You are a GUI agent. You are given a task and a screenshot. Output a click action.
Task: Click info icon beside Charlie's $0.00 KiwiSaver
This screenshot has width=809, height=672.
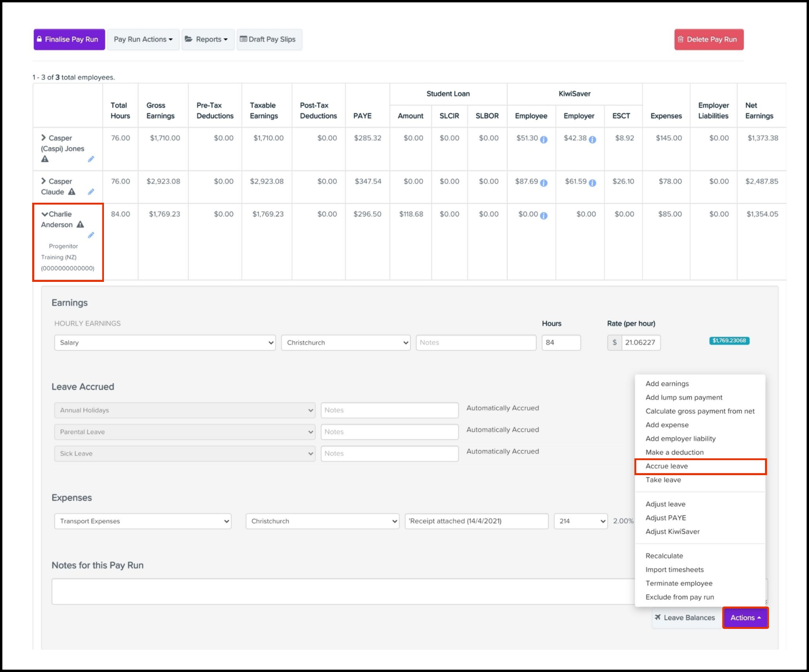click(544, 216)
